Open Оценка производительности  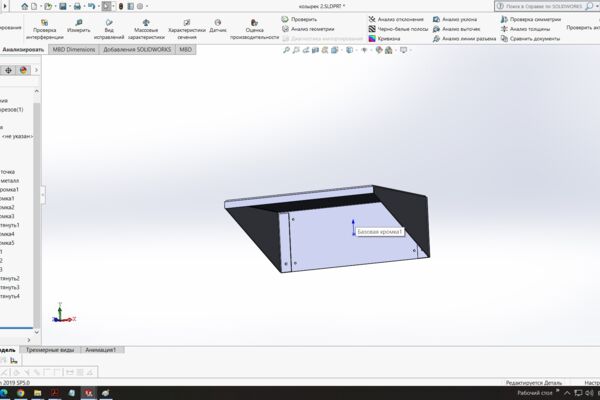tap(254, 29)
